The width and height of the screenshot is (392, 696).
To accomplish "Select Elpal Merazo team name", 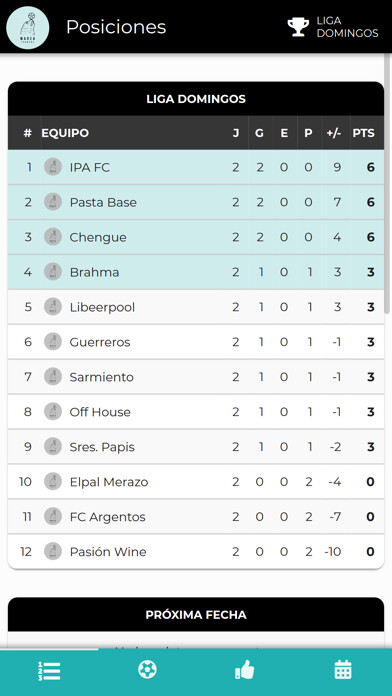I will 109,482.
